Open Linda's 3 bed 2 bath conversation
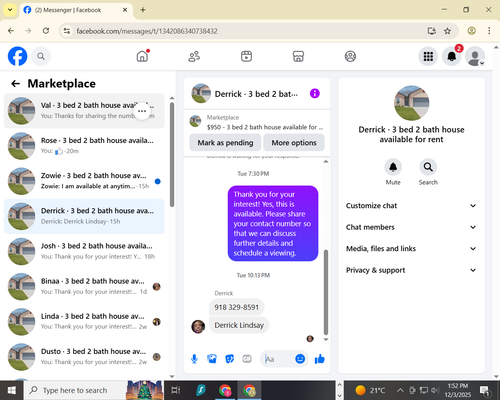 84,322
